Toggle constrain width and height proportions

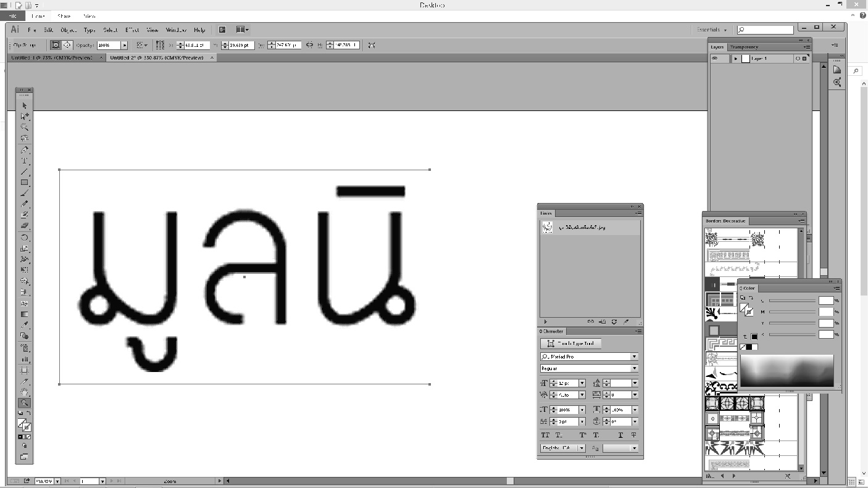click(x=309, y=45)
